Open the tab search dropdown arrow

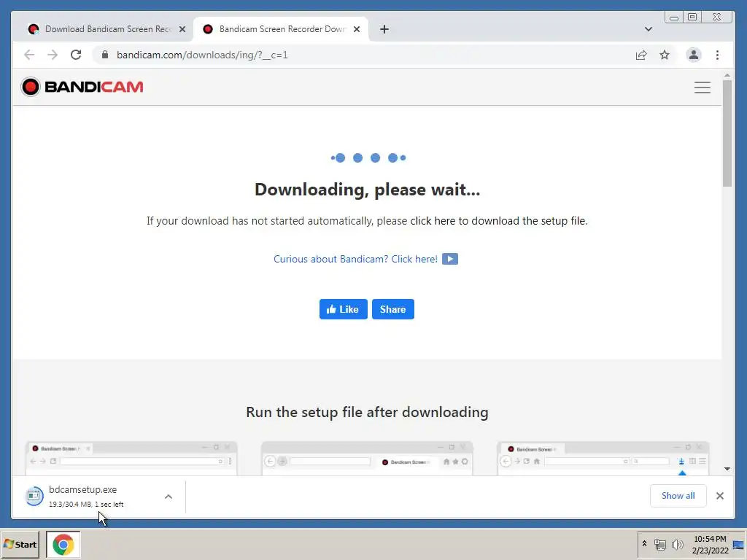(648, 29)
